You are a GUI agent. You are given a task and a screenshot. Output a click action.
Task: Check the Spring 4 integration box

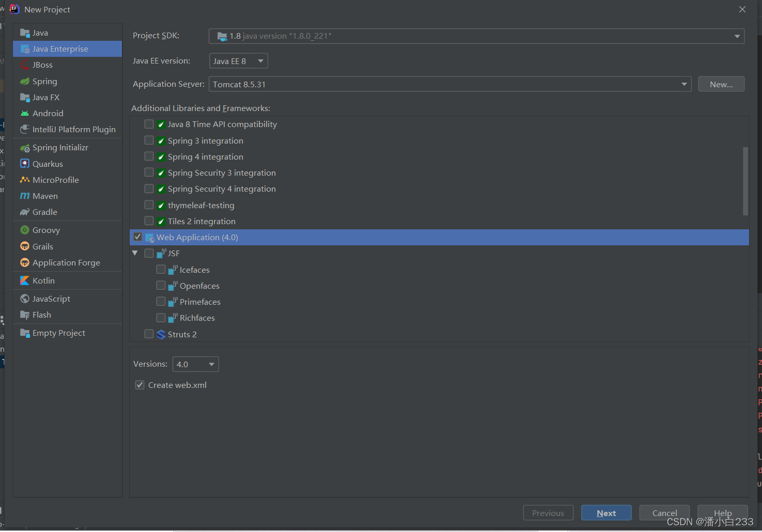click(149, 156)
